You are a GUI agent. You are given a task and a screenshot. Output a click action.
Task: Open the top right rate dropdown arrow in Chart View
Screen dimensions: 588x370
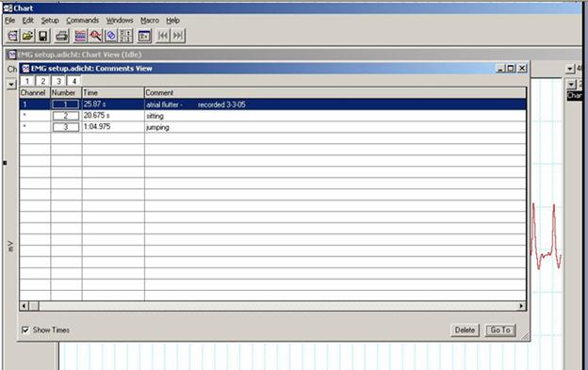coord(569,69)
